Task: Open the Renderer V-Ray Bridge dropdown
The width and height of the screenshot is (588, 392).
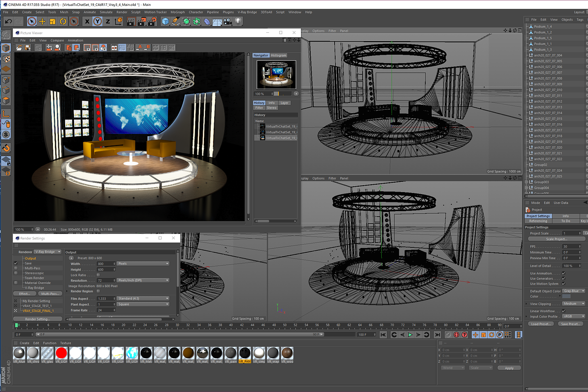Action: pos(48,252)
